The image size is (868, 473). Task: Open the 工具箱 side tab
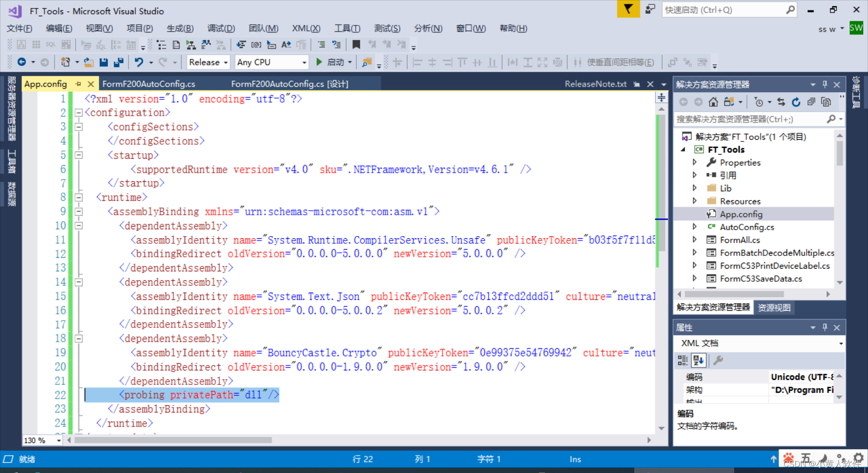pyautogui.click(x=12, y=162)
